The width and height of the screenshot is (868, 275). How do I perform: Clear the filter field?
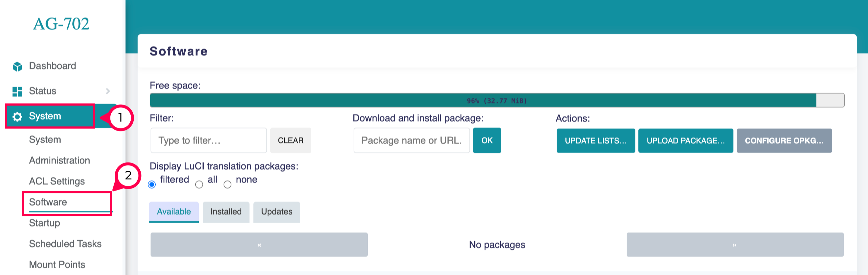[291, 140]
